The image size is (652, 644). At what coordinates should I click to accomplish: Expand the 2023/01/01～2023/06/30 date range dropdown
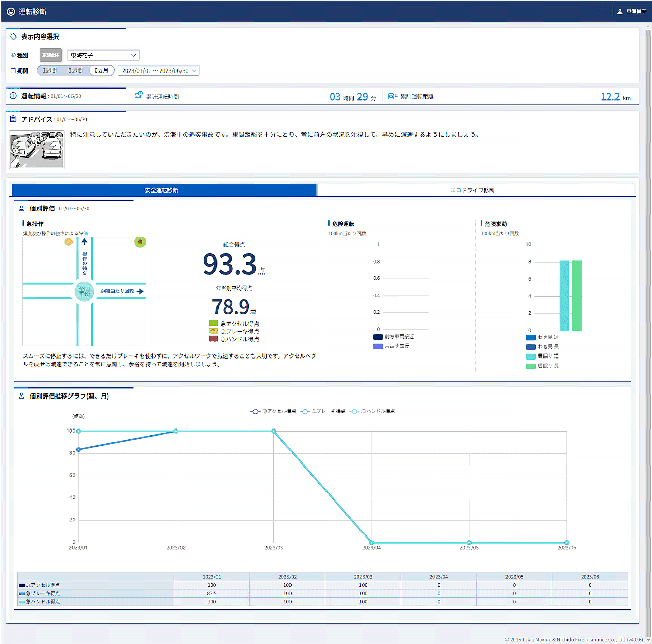coord(158,70)
